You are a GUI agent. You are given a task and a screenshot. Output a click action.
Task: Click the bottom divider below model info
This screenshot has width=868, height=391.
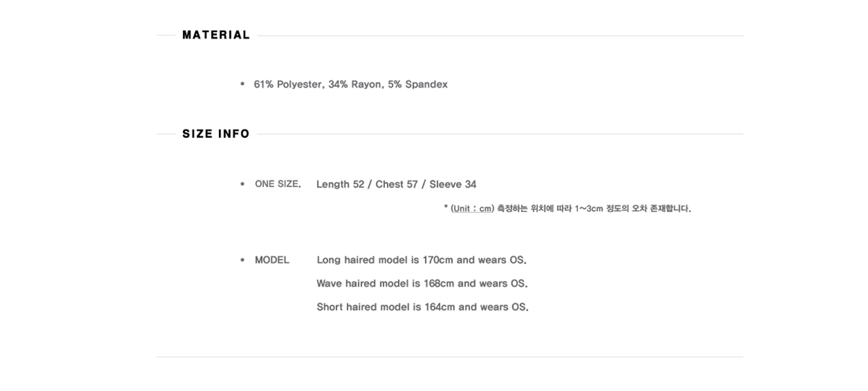450,357
